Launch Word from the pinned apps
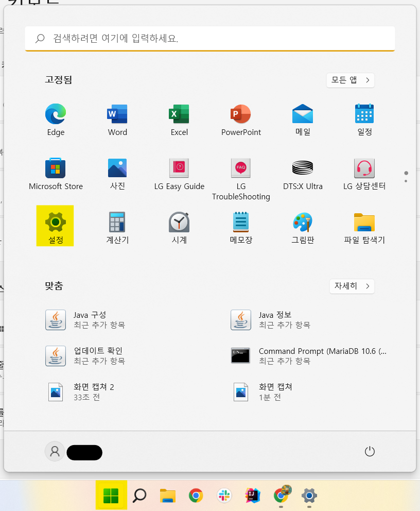The height and width of the screenshot is (511, 420). pyautogui.click(x=117, y=120)
